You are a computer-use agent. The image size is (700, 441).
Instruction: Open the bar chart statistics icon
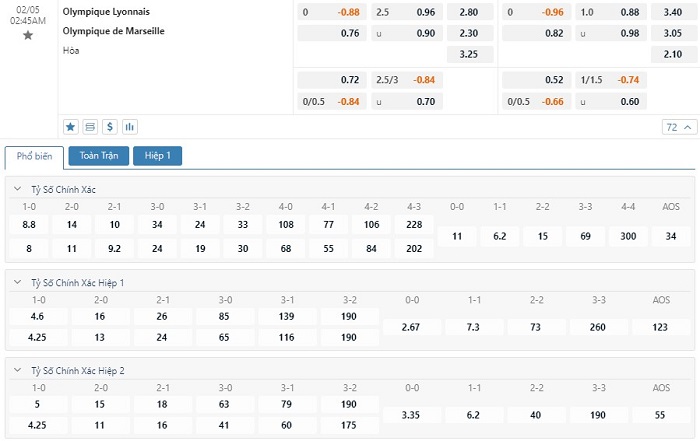click(x=130, y=127)
